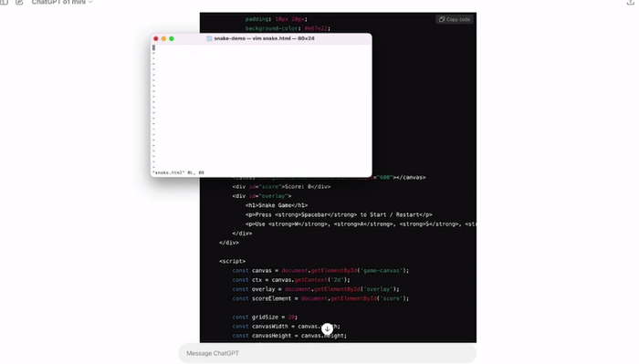Image resolution: width=639 pixels, height=364 pixels.
Task: Click the 'const canvas = document.getElementById' line
Action: pos(320,270)
